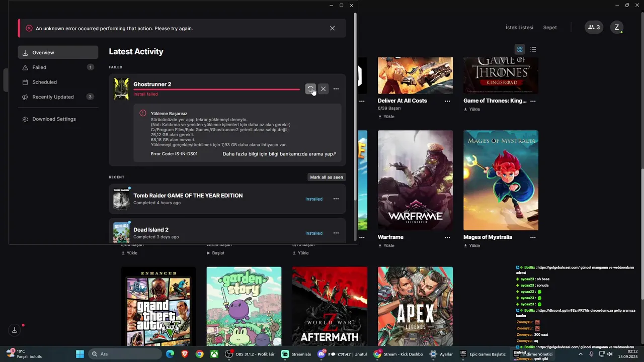The width and height of the screenshot is (644, 362).
Task: Open Google Chrome from the taskbar
Action: click(x=200, y=354)
